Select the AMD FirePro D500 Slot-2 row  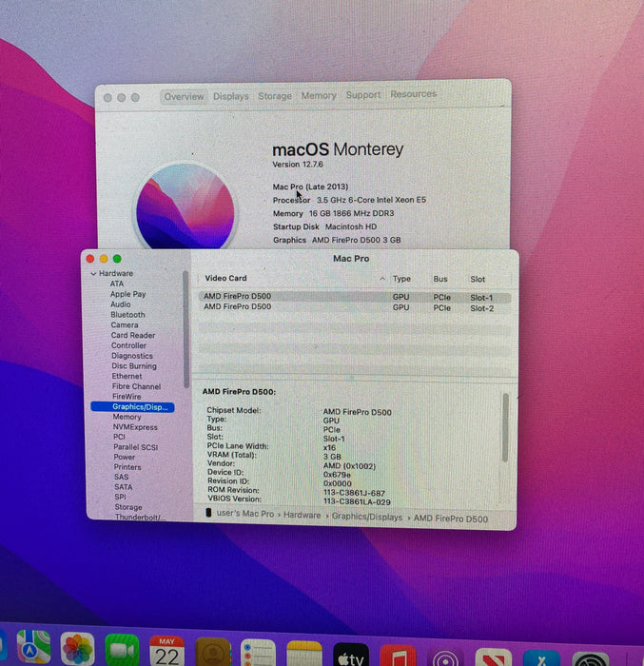(x=355, y=307)
